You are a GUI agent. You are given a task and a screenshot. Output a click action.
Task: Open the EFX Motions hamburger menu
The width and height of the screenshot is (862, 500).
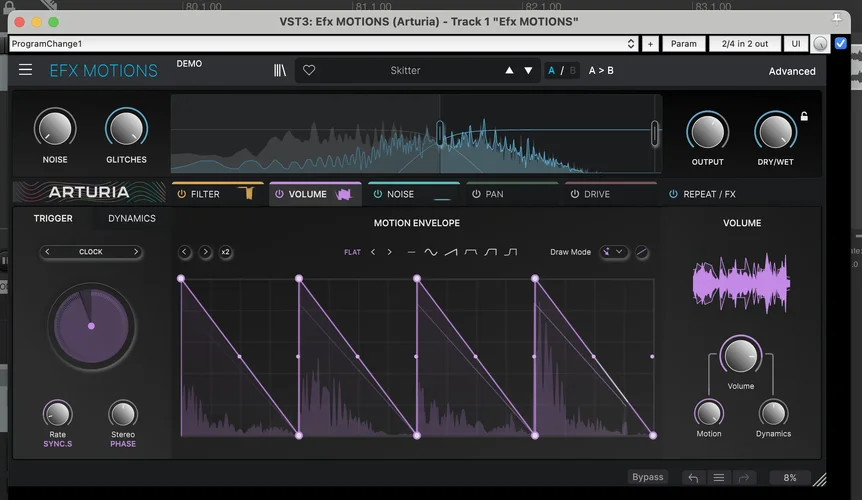(x=25, y=70)
